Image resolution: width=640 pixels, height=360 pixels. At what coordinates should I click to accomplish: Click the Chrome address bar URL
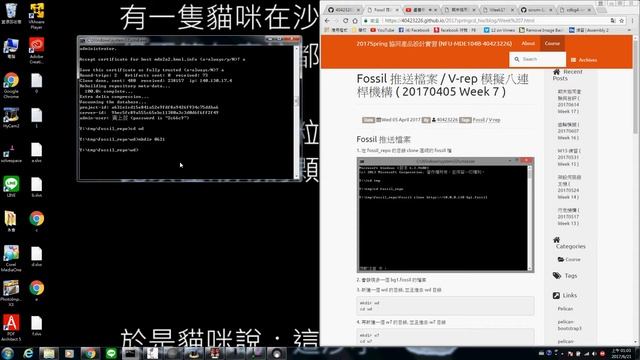pyautogui.click(x=459, y=20)
